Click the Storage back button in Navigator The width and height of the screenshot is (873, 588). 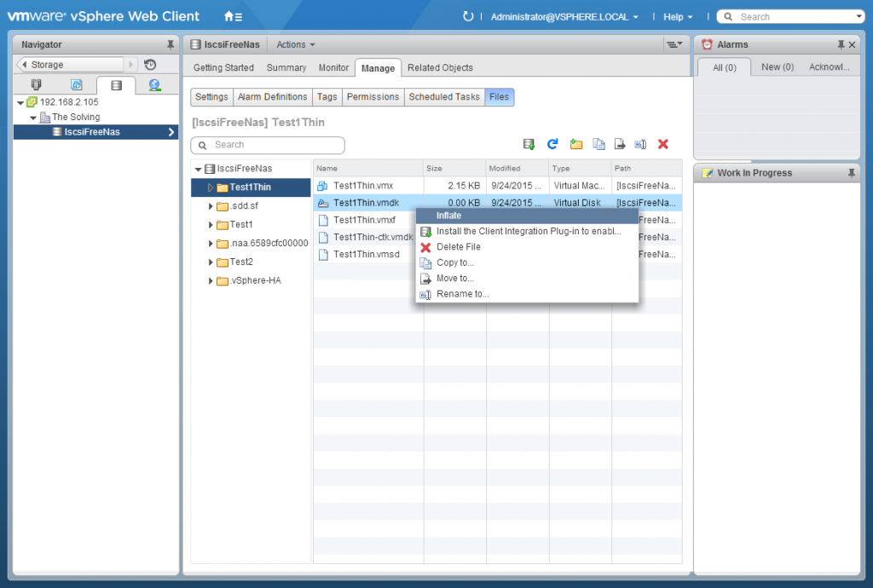tap(71, 65)
